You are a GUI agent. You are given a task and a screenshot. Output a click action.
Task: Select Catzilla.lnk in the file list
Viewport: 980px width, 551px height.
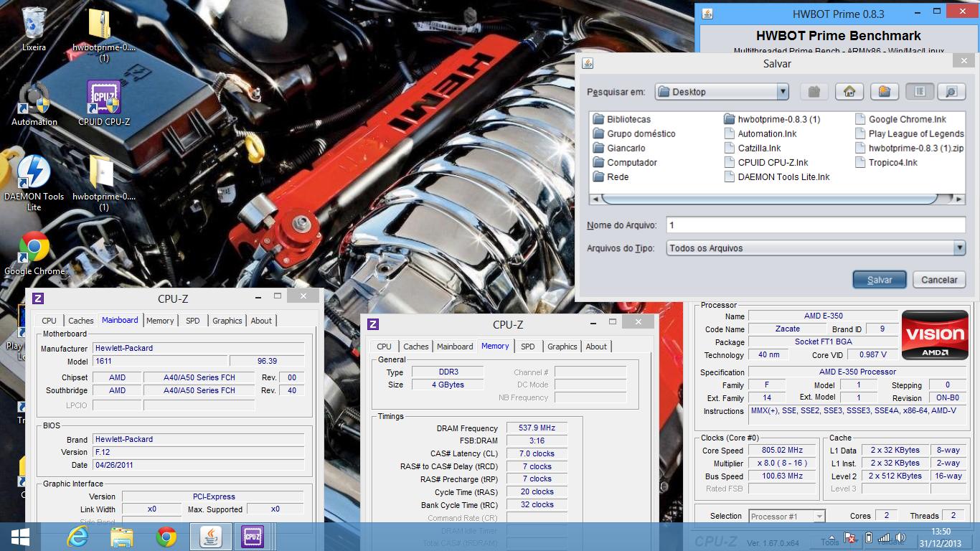point(752,148)
